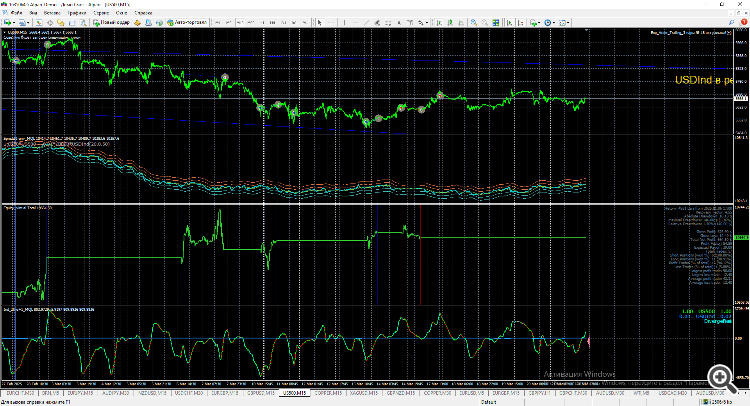The image size is (750, 406).
Task: Expand the Periods dropdown arrow
Action: tap(554, 22)
